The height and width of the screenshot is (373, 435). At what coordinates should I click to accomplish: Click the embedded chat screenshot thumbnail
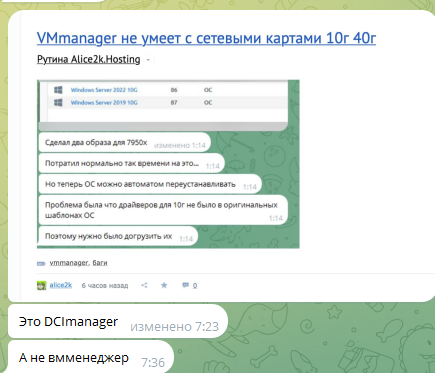tap(168, 164)
